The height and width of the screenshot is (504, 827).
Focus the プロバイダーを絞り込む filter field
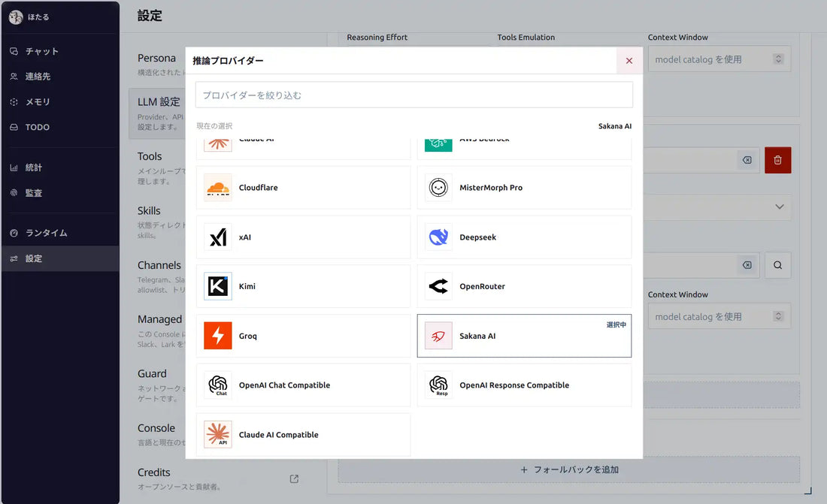[414, 95]
